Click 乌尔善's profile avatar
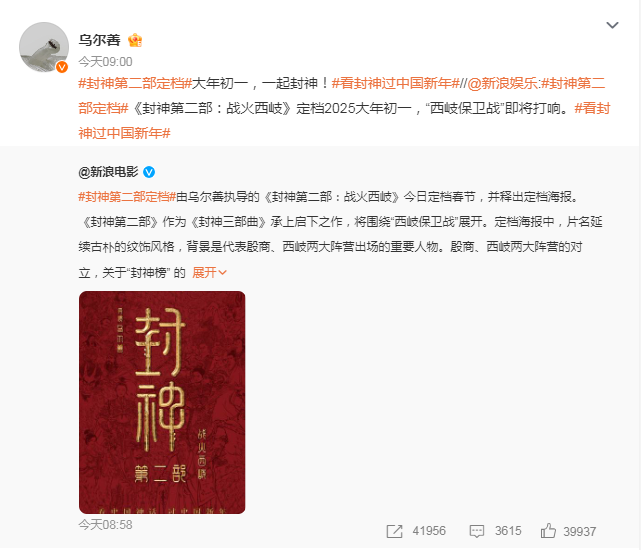The width and height of the screenshot is (641, 550). [44, 47]
